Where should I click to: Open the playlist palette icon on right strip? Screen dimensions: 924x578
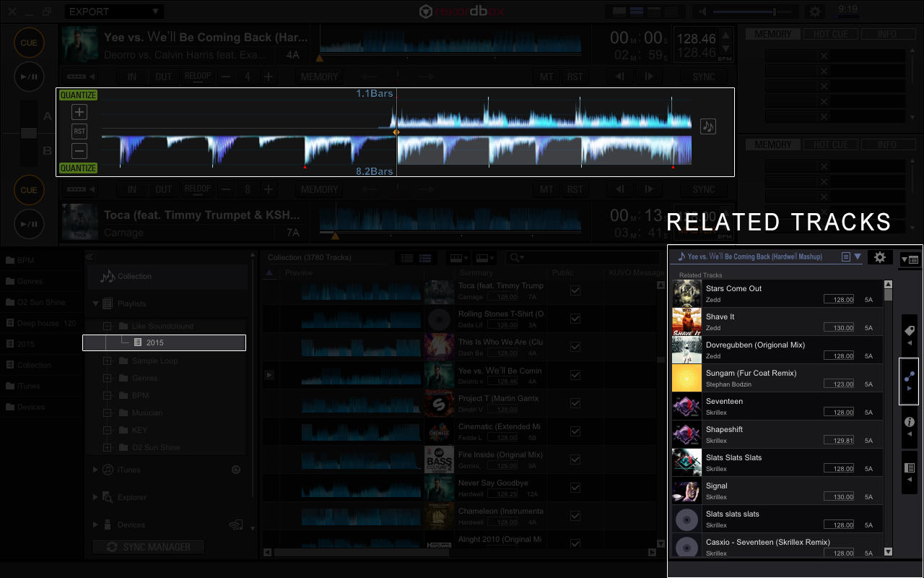910,471
